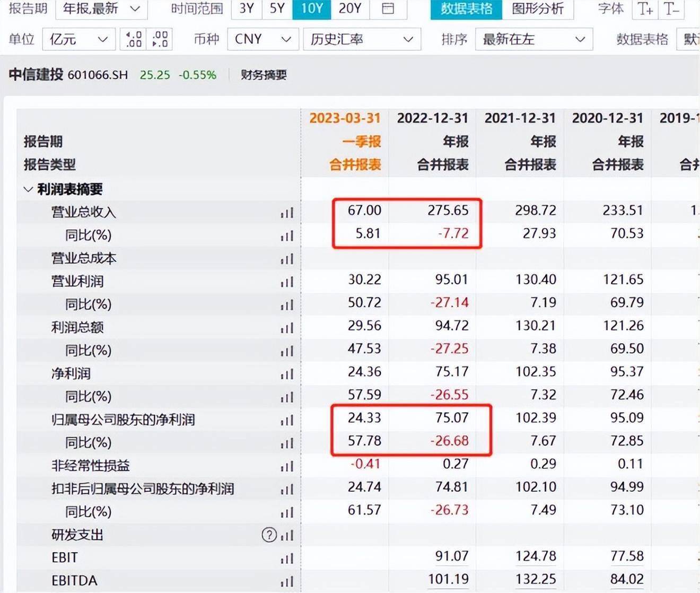Open the 最新在左 sort order dropdown
Screen dimensions: 700x593
pyautogui.click(x=533, y=39)
